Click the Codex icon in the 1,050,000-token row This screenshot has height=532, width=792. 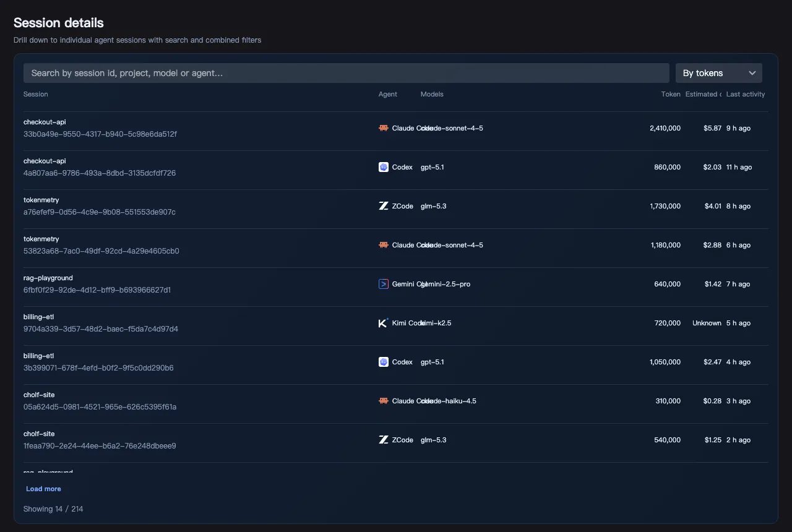[x=384, y=362]
